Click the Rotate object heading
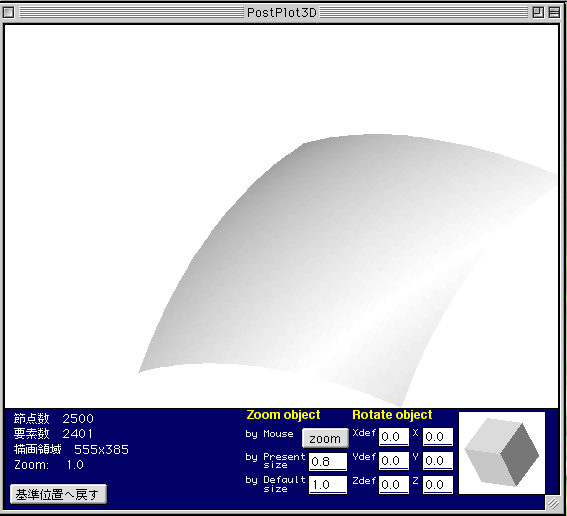 click(392, 415)
